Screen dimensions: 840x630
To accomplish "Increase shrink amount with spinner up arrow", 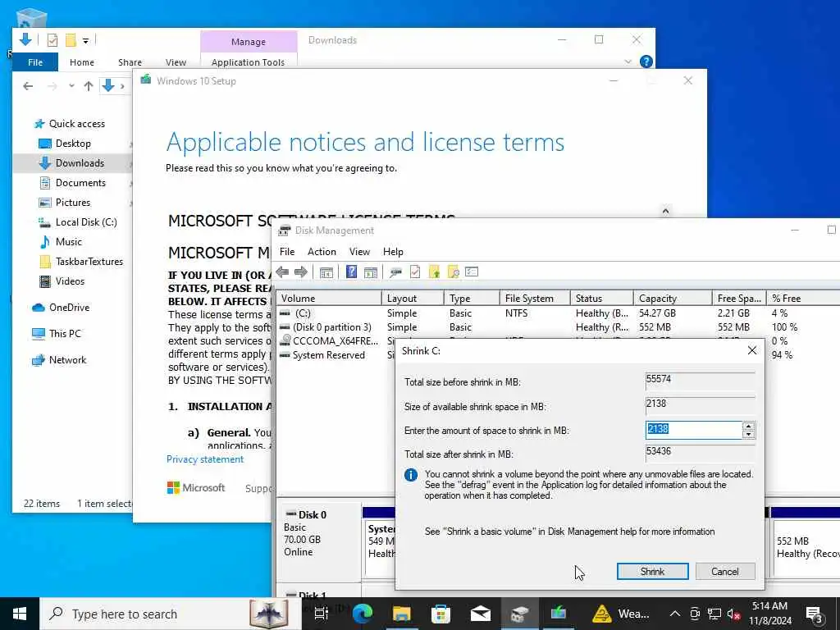I will pos(748,427).
